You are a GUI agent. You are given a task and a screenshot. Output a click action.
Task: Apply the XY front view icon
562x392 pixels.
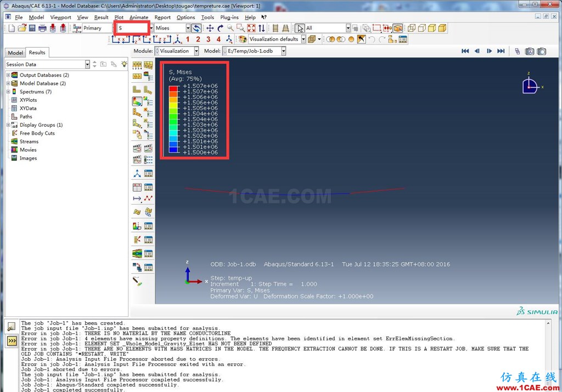115,39
